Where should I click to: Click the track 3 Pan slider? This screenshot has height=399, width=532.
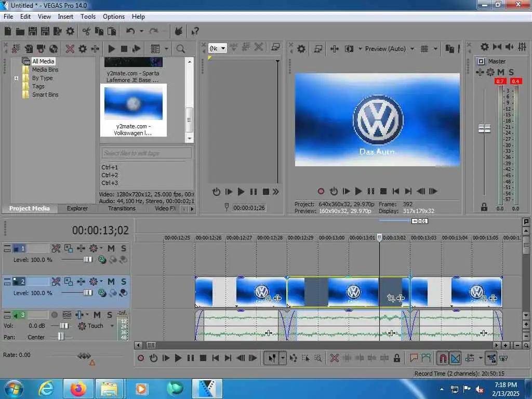[x=61, y=337]
